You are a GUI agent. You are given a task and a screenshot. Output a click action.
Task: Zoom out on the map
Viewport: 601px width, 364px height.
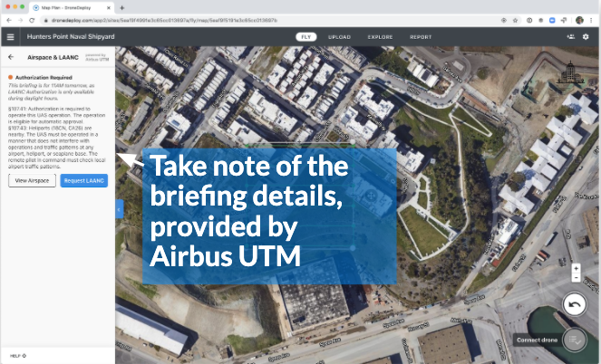576,277
